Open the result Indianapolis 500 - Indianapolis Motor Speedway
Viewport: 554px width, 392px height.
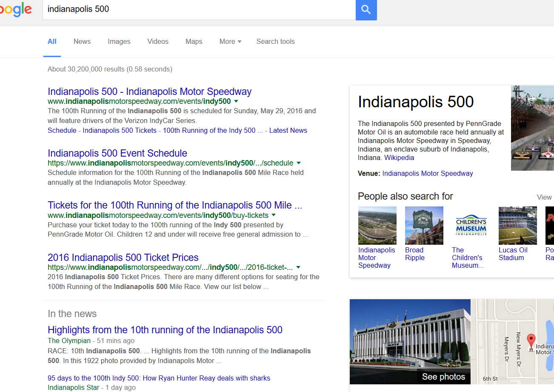click(150, 92)
